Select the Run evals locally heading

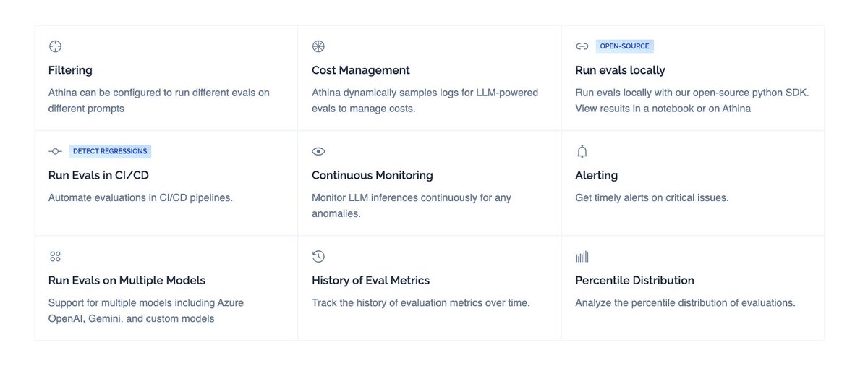(620, 70)
